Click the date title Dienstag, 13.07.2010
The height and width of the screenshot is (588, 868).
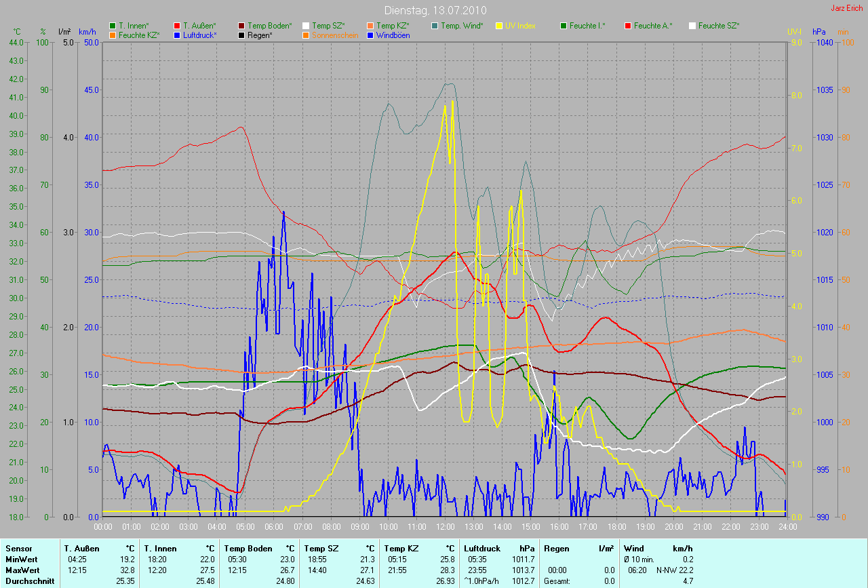pyautogui.click(x=433, y=10)
